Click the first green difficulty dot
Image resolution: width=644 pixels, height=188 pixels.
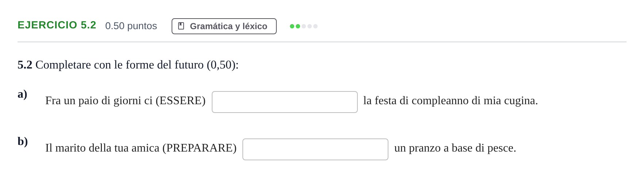(292, 26)
